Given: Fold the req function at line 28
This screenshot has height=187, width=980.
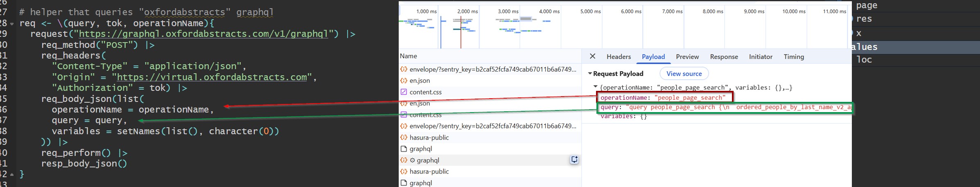Looking at the screenshot, I should pos(12,24).
